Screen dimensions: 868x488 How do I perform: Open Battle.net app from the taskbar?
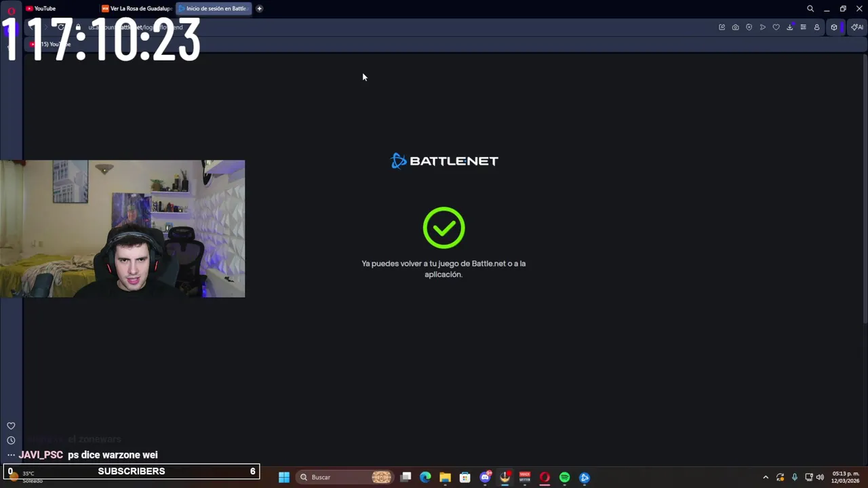click(585, 477)
